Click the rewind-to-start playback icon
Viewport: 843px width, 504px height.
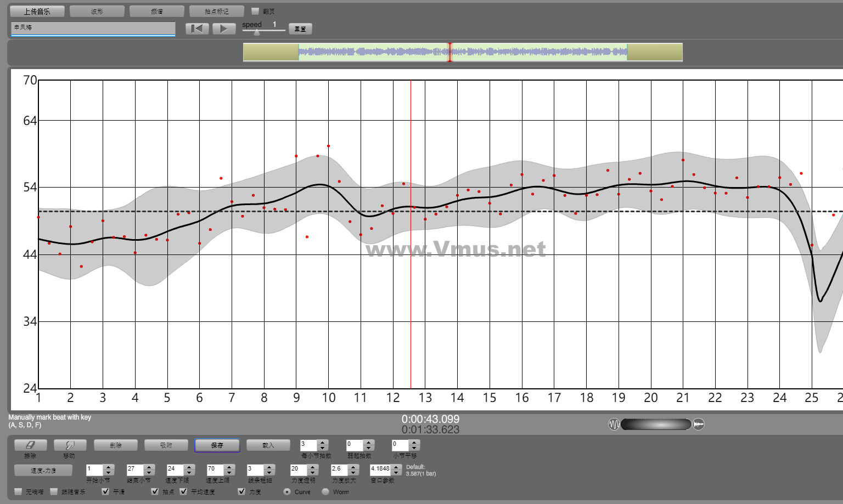tap(197, 29)
